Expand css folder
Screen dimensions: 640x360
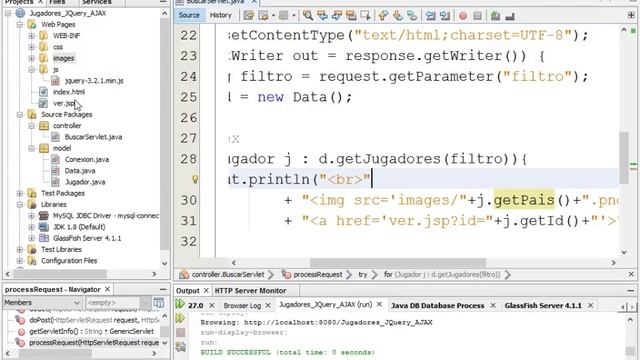(31, 47)
